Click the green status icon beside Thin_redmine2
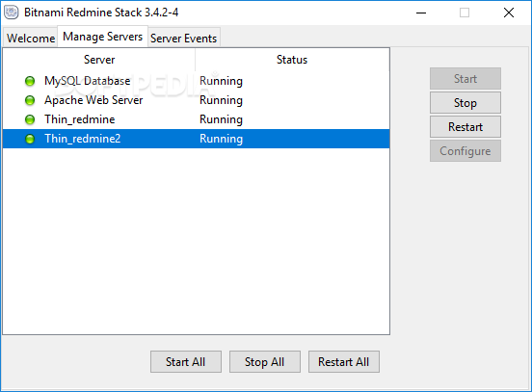 pyautogui.click(x=30, y=139)
